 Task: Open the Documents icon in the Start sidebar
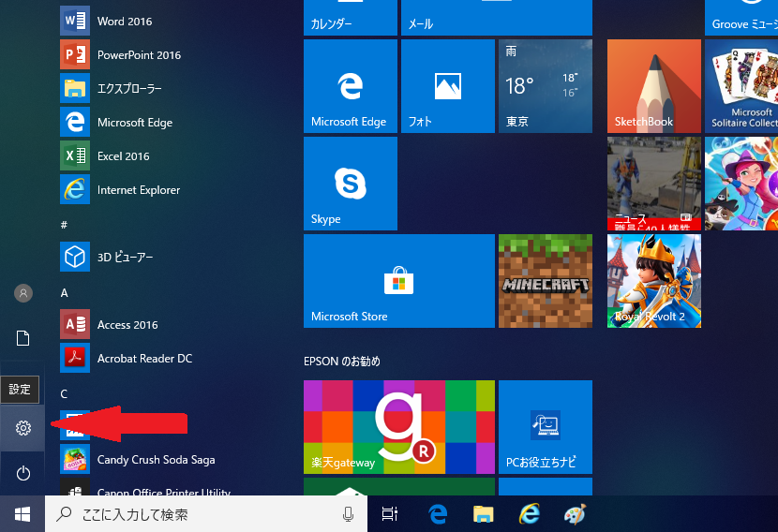coord(22,338)
